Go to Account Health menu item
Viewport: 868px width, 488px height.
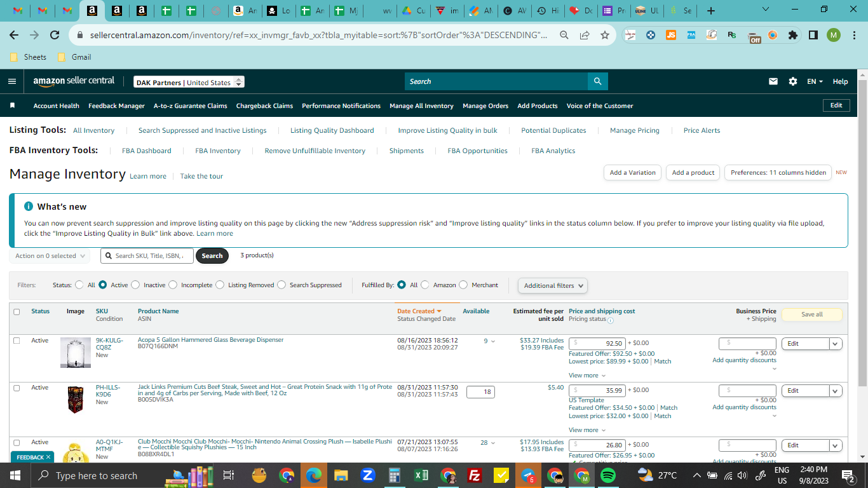pos(57,106)
